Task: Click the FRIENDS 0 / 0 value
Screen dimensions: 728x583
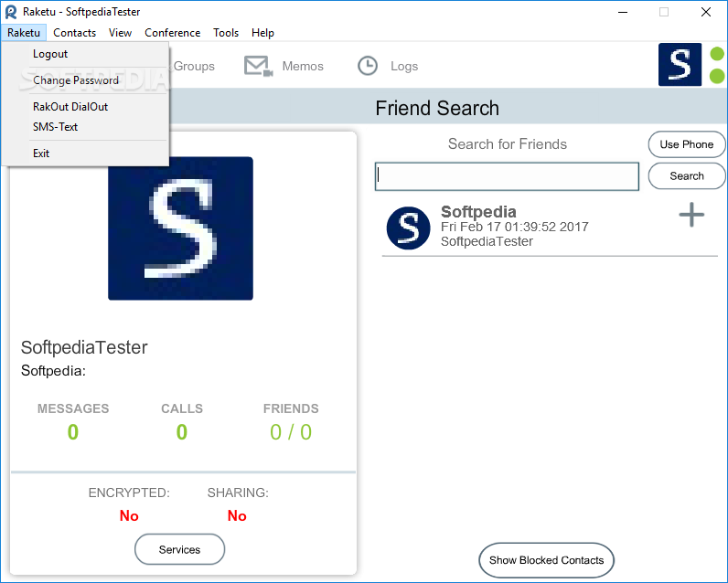Action: tap(291, 432)
